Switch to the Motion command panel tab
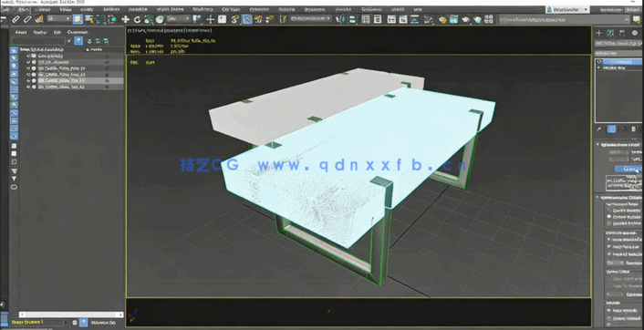 point(635,33)
